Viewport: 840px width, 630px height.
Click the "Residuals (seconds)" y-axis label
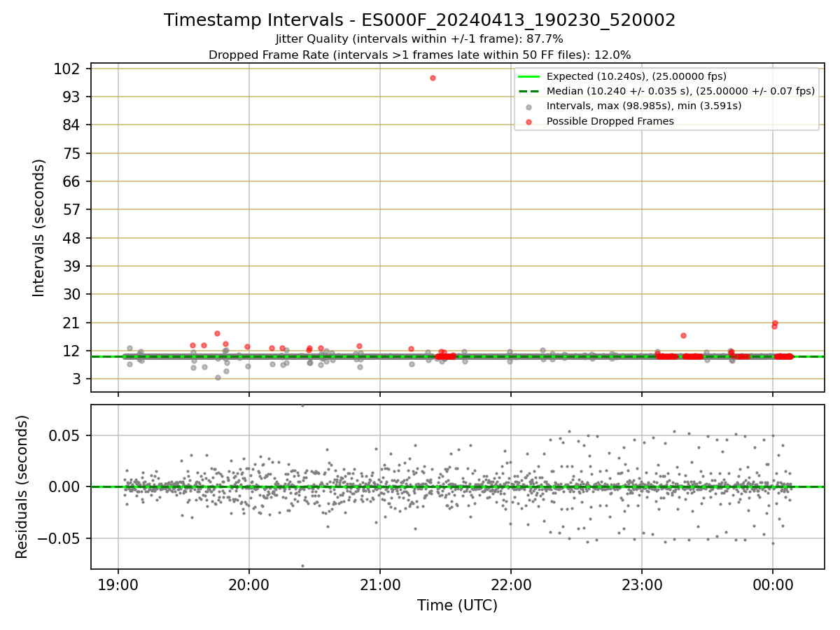pyautogui.click(x=22, y=486)
